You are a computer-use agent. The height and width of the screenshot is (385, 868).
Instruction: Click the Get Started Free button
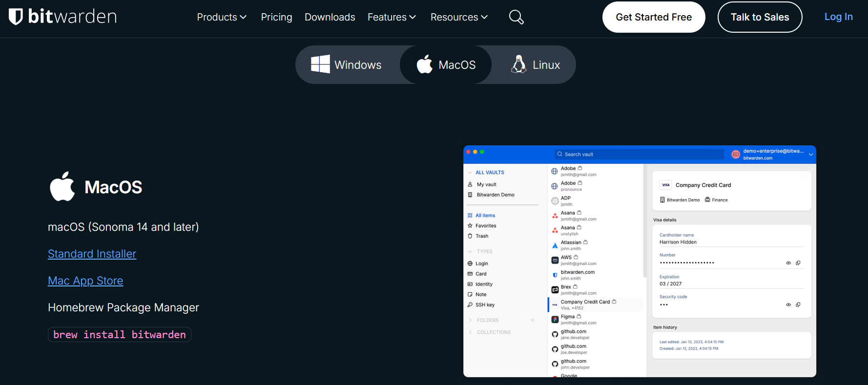654,17
